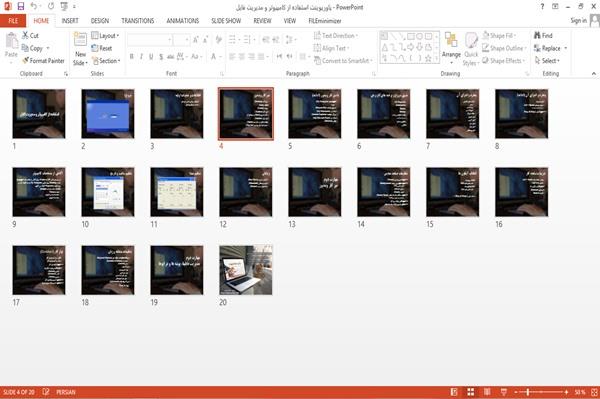Click the PERSIAN language indicator

(65, 392)
